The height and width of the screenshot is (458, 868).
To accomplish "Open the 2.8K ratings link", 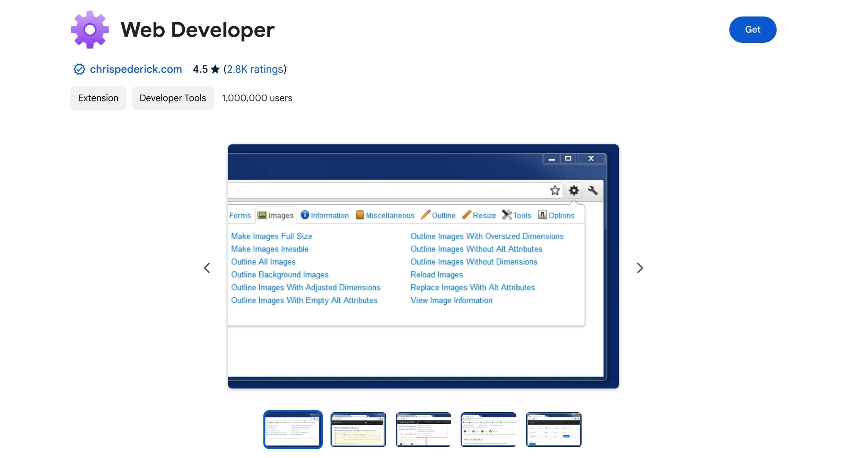I will 255,69.
